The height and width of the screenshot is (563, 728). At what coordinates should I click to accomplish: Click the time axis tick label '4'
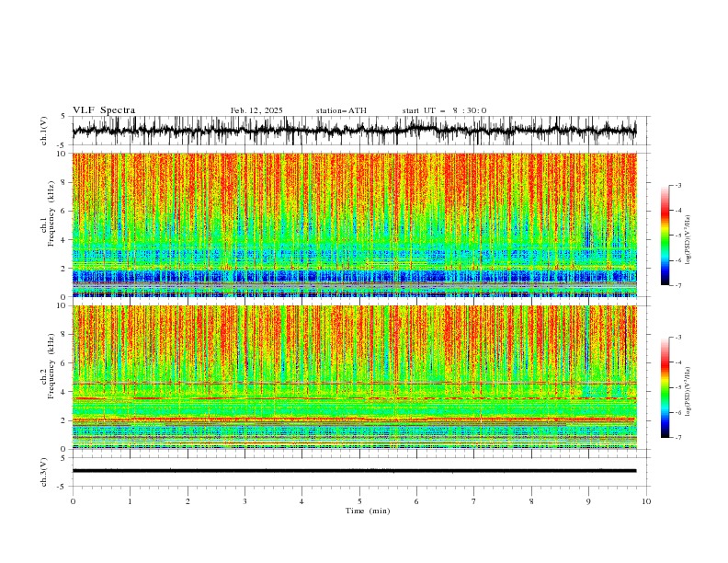(x=301, y=501)
